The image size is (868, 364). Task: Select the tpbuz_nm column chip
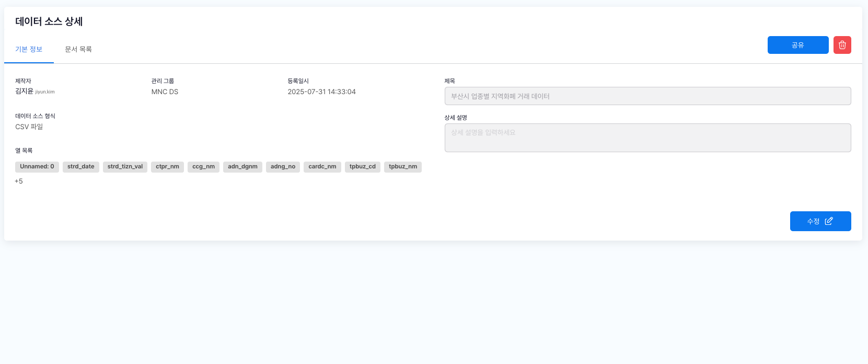(402, 167)
